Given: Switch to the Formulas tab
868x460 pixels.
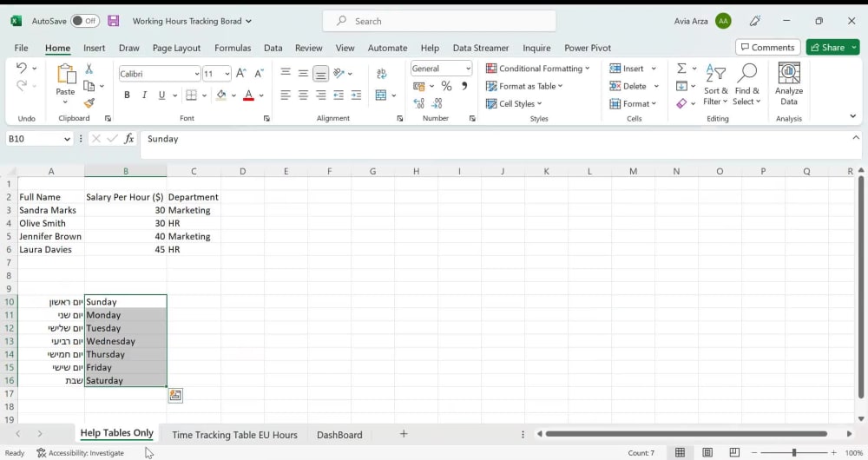Looking at the screenshot, I should (x=233, y=48).
